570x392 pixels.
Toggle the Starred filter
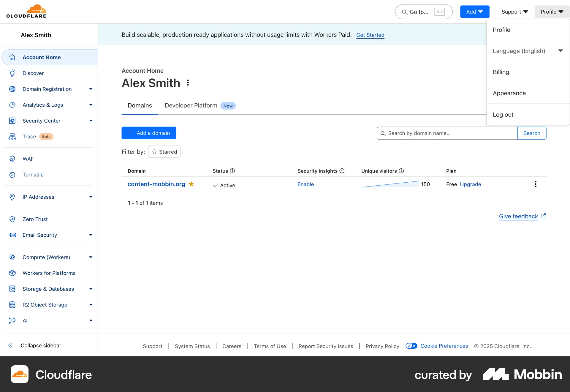164,151
